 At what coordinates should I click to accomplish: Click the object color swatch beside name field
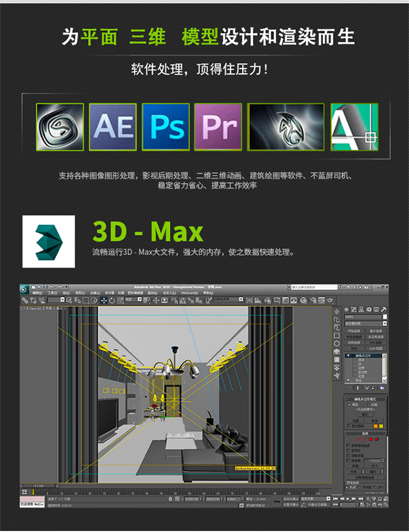pyautogui.click(x=385, y=316)
